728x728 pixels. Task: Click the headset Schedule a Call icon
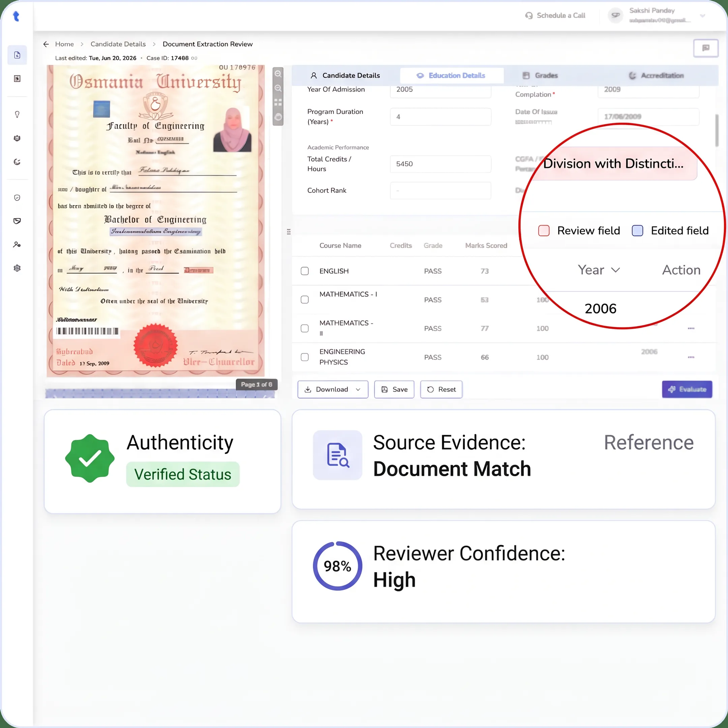point(529,16)
